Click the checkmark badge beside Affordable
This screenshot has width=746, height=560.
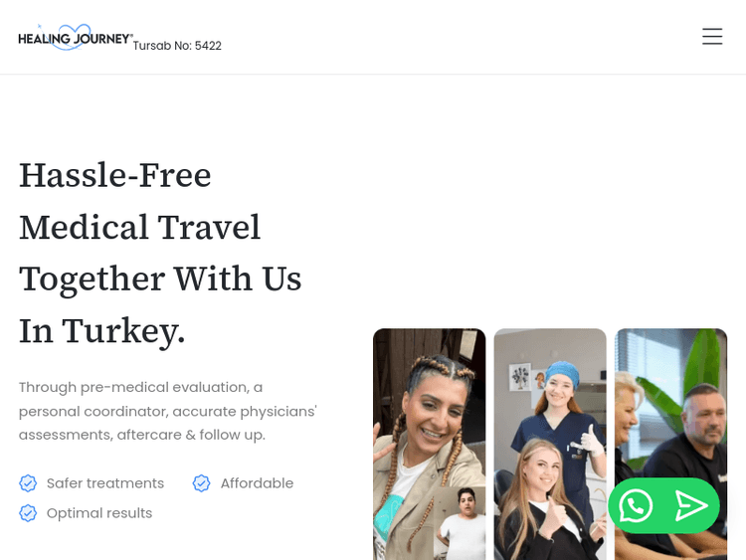click(201, 483)
